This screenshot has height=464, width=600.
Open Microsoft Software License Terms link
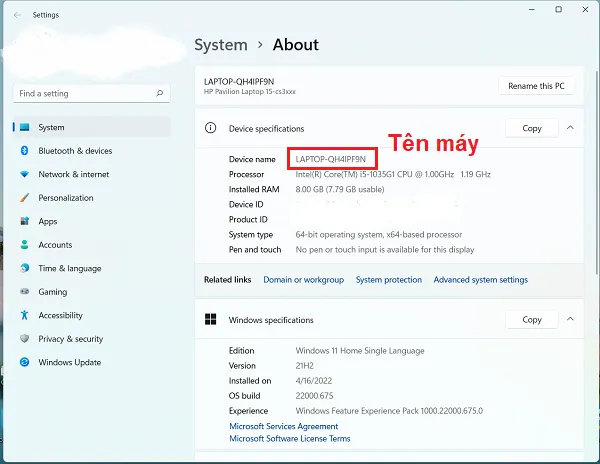(x=289, y=438)
